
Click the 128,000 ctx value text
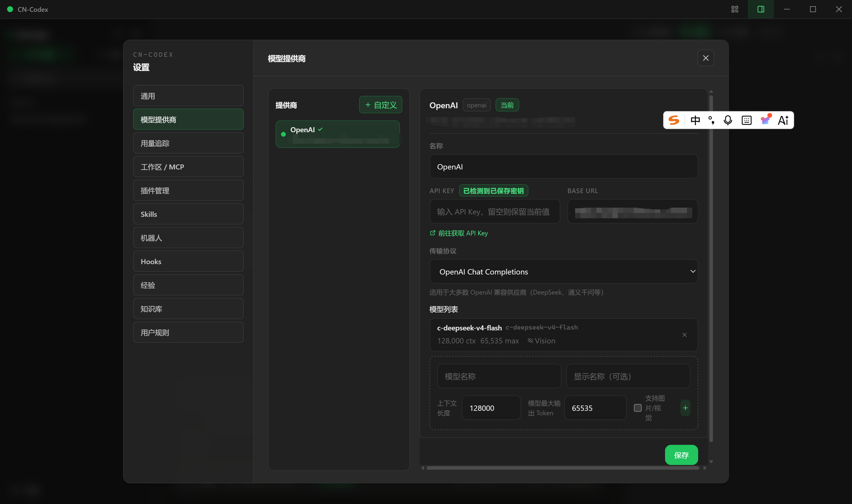coord(456,341)
